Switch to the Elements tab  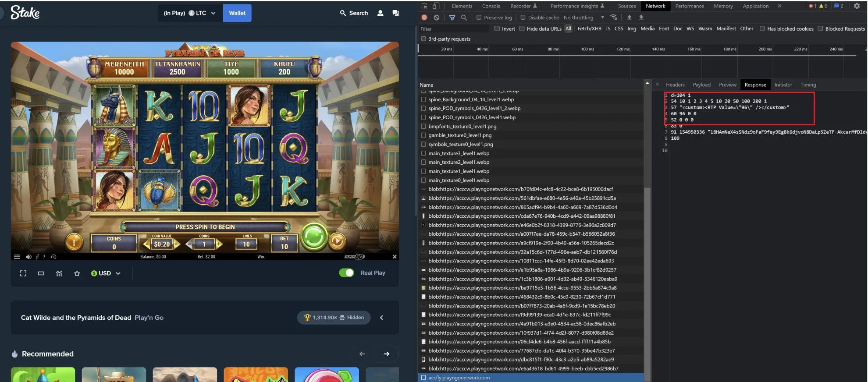(x=462, y=6)
